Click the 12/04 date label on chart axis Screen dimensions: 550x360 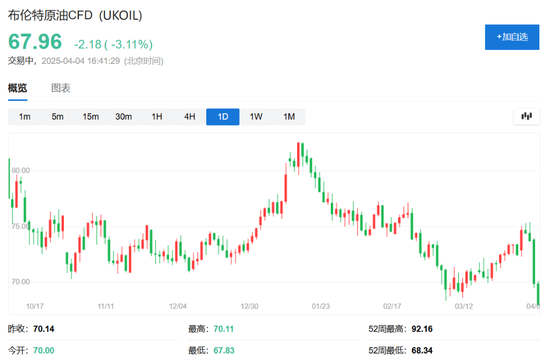click(x=178, y=306)
